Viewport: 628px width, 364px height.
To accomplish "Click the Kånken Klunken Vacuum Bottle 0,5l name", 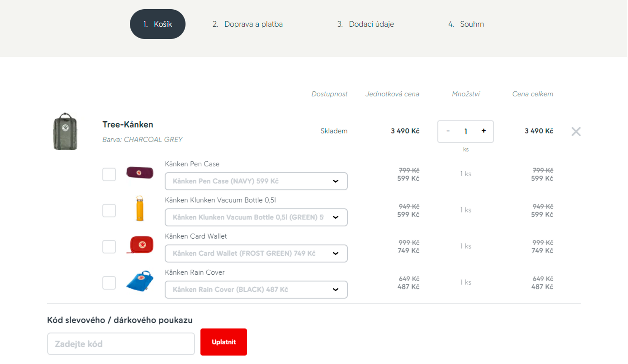I will [220, 200].
